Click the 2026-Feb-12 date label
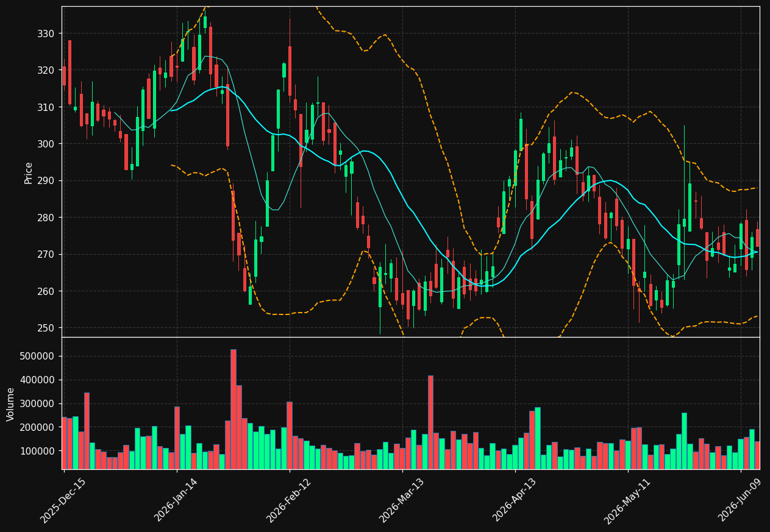This screenshot has width=770, height=532. click(x=288, y=500)
